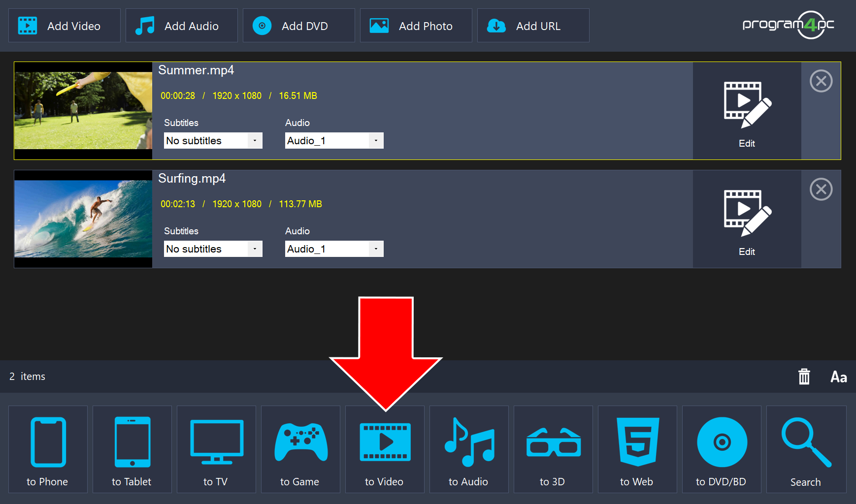The width and height of the screenshot is (856, 504).
Task: Select the Add Photo button
Action: 416,26
